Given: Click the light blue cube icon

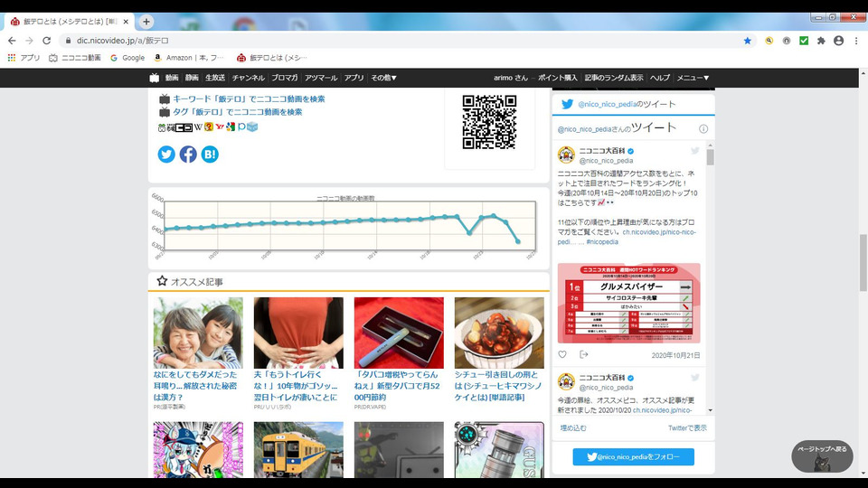Looking at the screenshot, I should click(252, 127).
